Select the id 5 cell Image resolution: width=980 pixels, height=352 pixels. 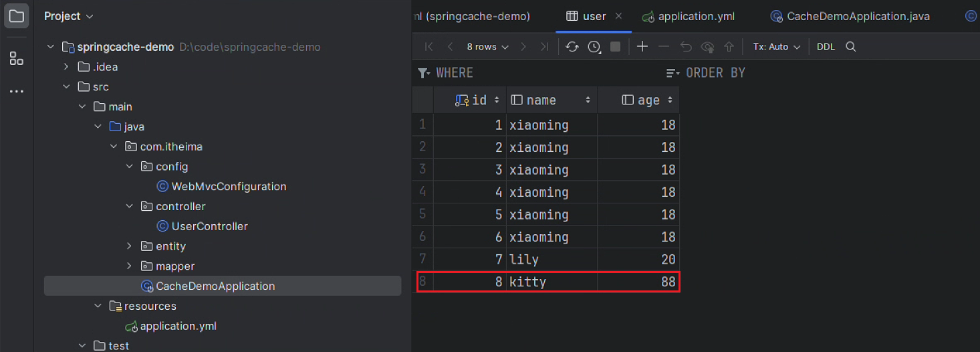click(470, 215)
